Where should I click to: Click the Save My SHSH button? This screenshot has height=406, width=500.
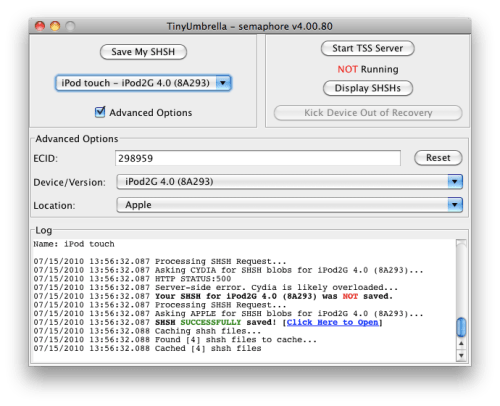[143, 52]
